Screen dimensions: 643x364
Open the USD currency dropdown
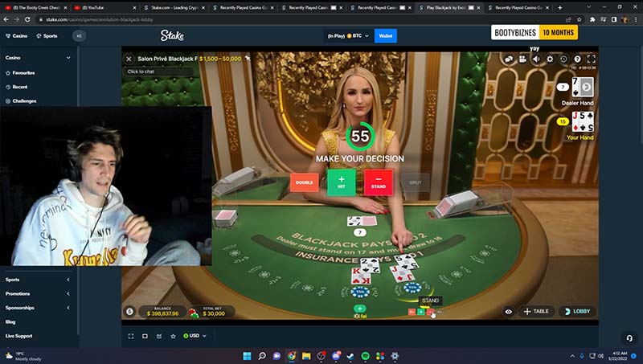tap(195, 336)
